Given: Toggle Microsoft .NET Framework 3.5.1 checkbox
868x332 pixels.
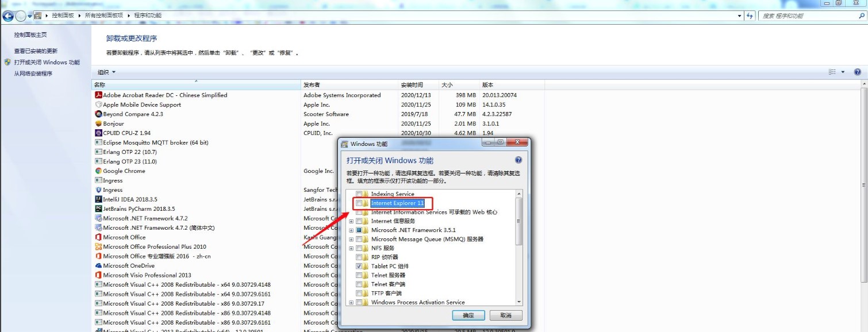Looking at the screenshot, I should click(x=359, y=230).
